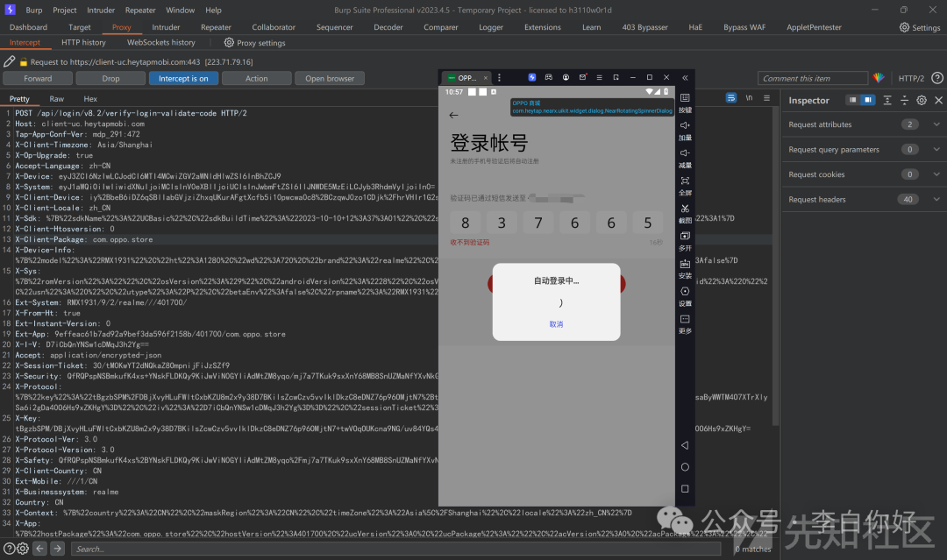Click Forward to send intercepted request
Viewport: 947px width, 560px height.
point(38,79)
